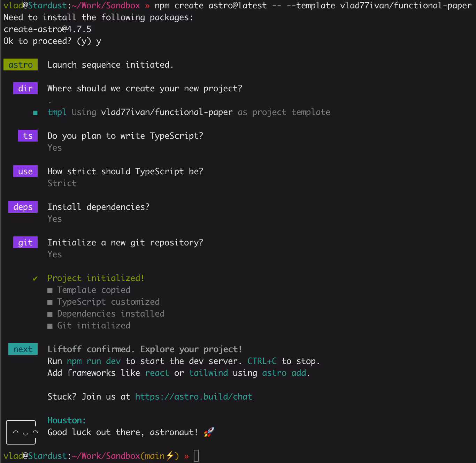Click the 'Houston:' label
The image size is (476, 463).
[x=67, y=420]
